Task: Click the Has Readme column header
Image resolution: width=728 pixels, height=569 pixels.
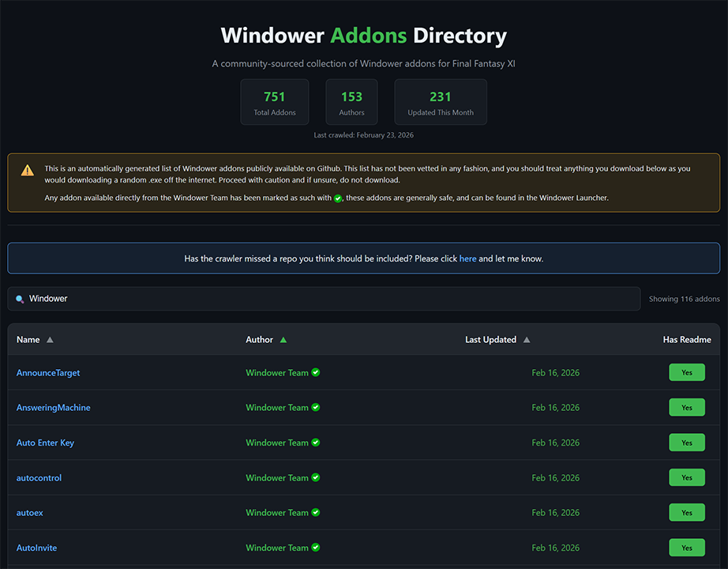Action: (686, 340)
